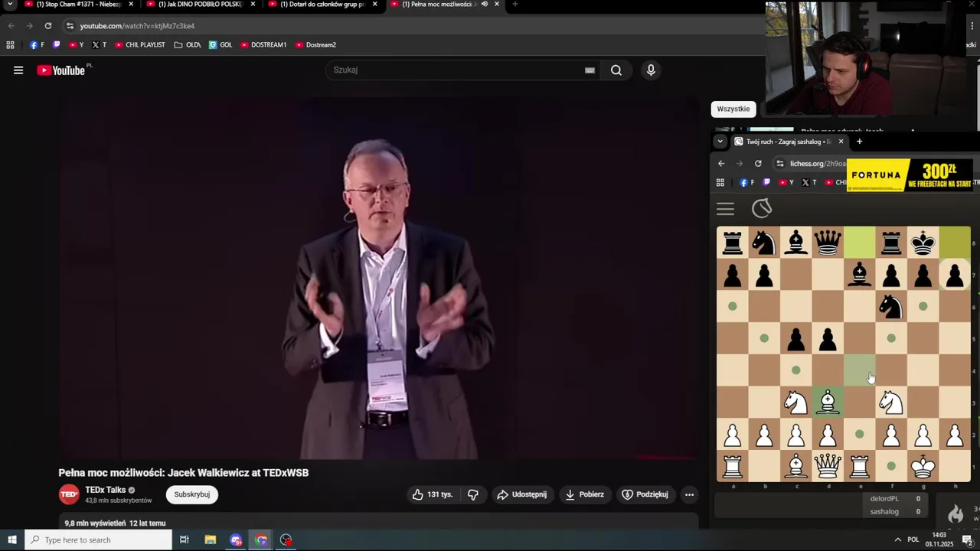The image size is (980, 551).
Task: Expand tab search dropdown in lichess window
Action: point(720,142)
